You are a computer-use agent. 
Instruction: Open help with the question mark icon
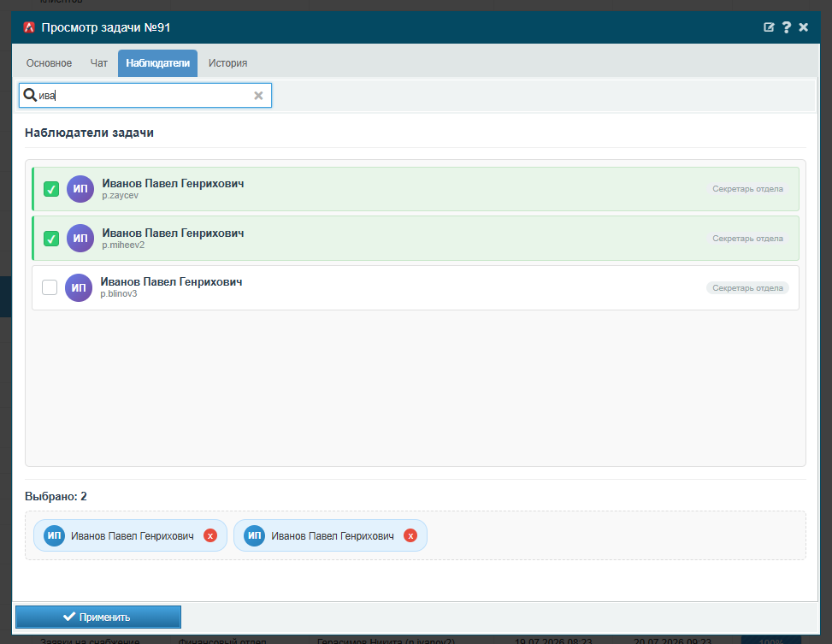(787, 27)
